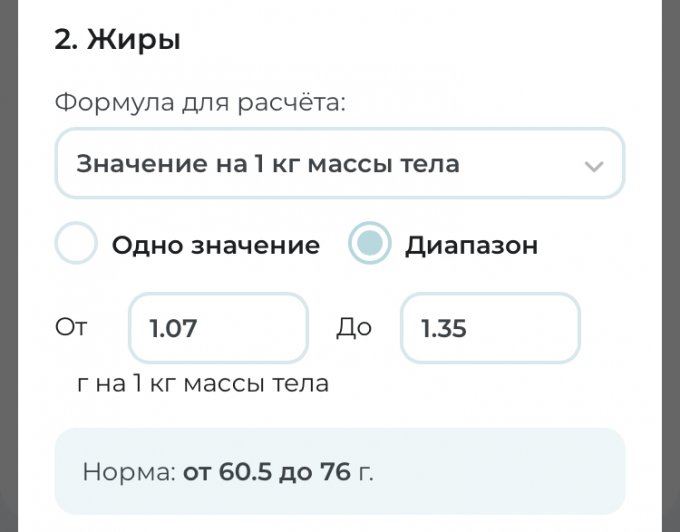680x532 pixels.
Task: Click the '2. Жиры' section heading
Action: 117,41
